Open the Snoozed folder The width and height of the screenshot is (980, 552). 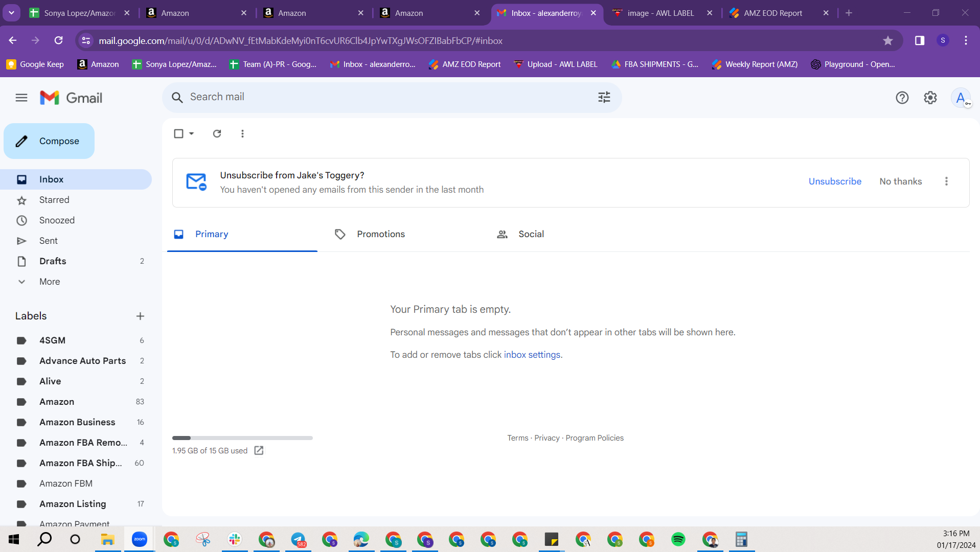coord(76,220)
